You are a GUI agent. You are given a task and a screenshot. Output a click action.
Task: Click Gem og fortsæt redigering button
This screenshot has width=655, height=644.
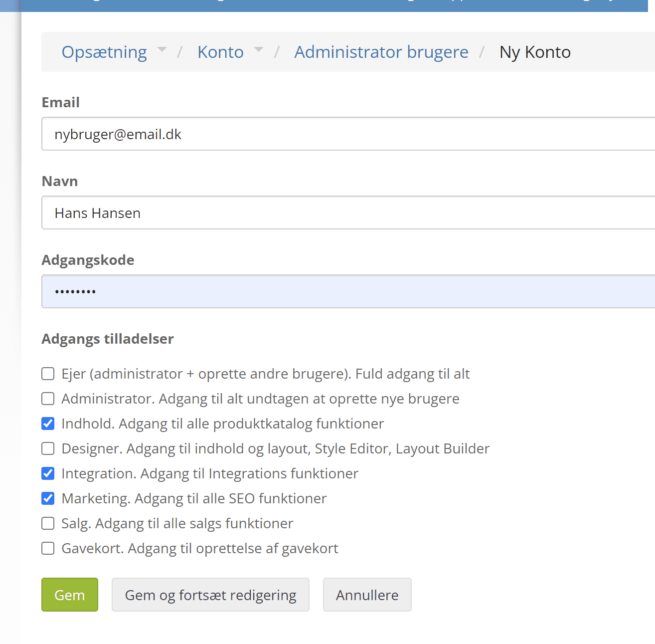(210, 595)
